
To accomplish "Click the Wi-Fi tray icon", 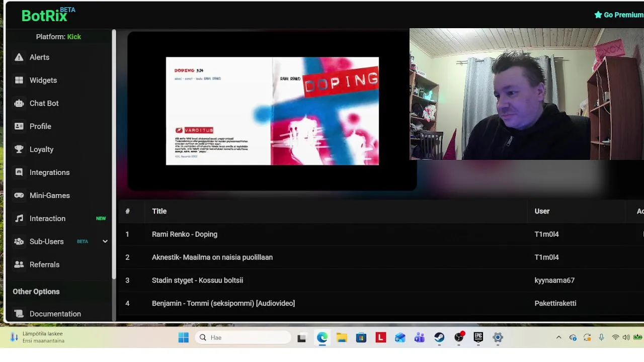I will tap(615, 337).
